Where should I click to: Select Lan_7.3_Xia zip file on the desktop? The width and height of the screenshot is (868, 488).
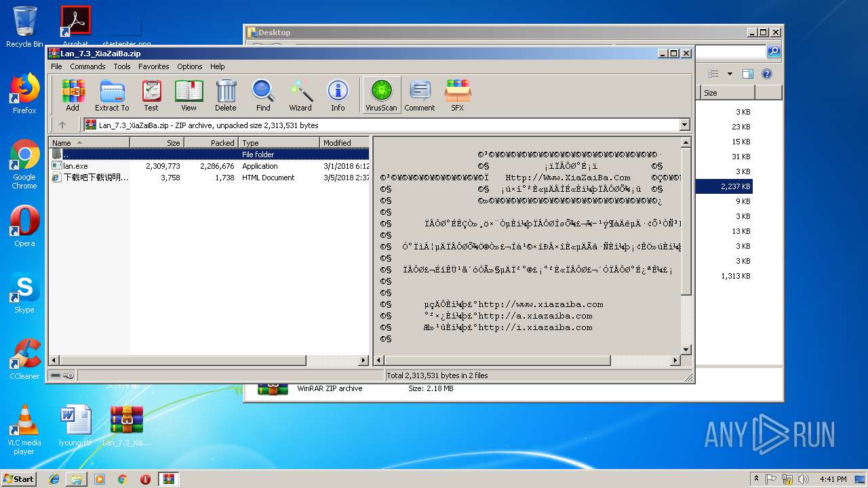coord(127,426)
